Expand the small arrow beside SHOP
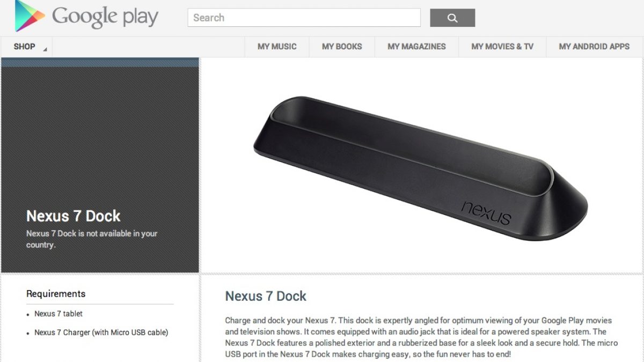The width and height of the screenshot is (644, 362). pos(45,50)
